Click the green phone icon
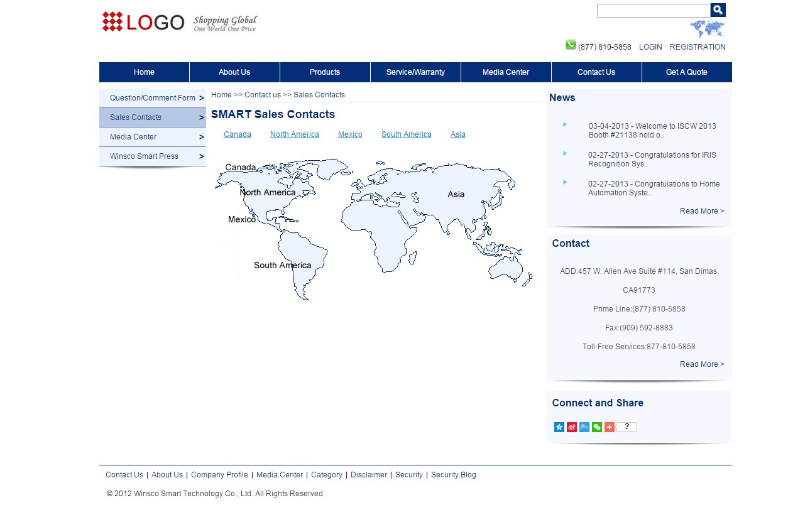810x532 pixels. [571, 45]
